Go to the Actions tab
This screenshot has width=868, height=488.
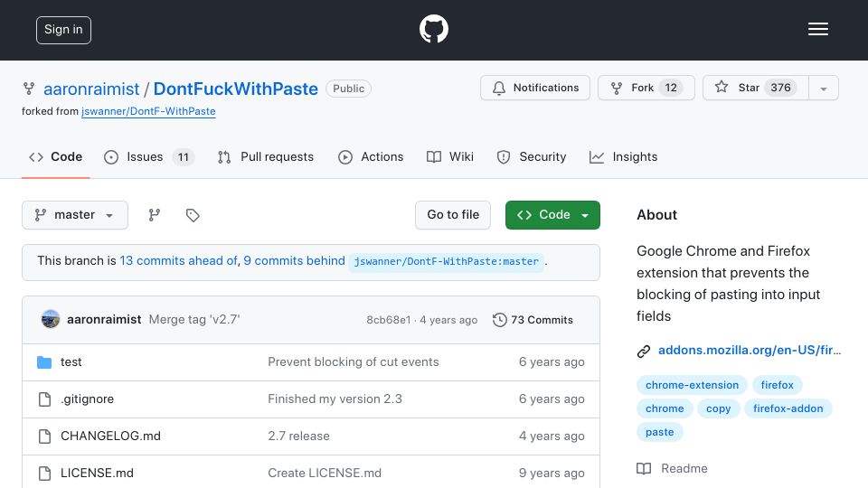(371, 157)
